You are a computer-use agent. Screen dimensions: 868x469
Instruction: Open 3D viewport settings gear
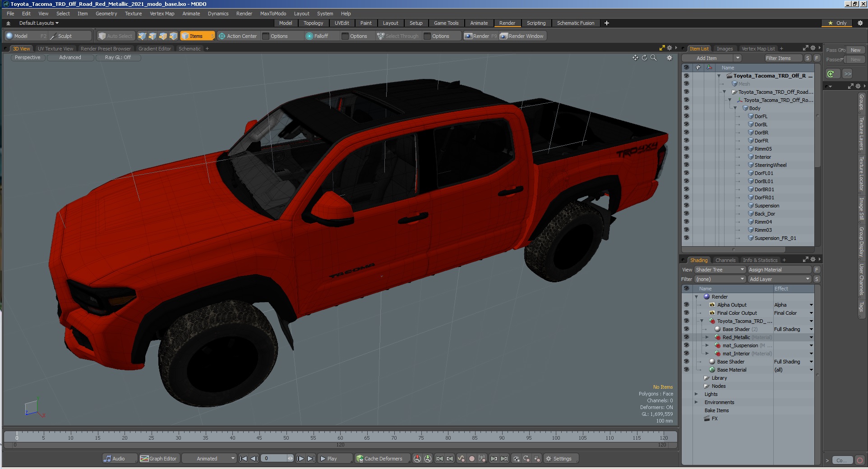669,58
